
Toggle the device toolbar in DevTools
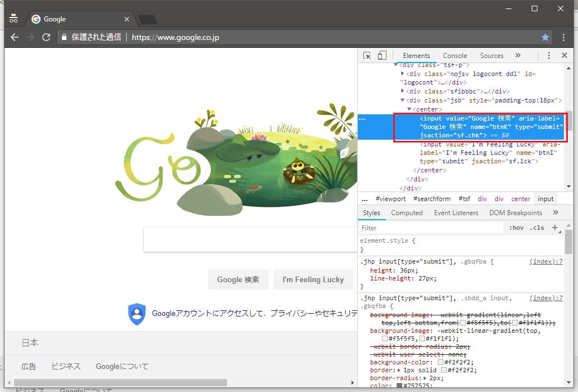(x=382, y=56)
